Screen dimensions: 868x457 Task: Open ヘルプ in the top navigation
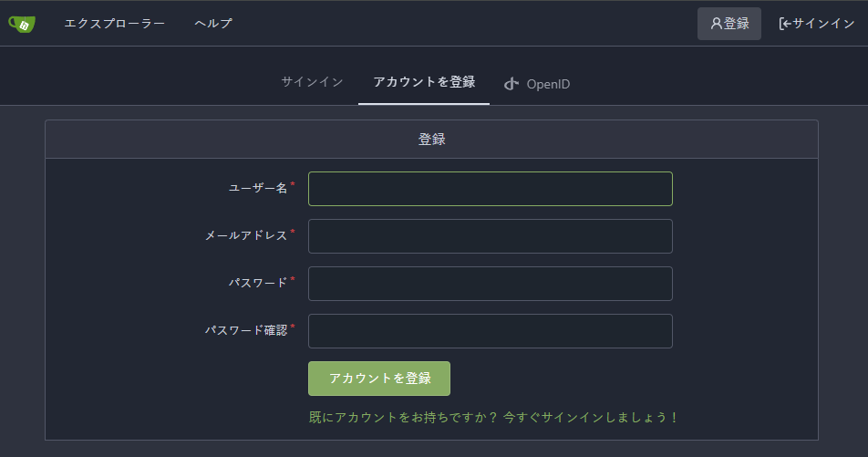point(213,24)
